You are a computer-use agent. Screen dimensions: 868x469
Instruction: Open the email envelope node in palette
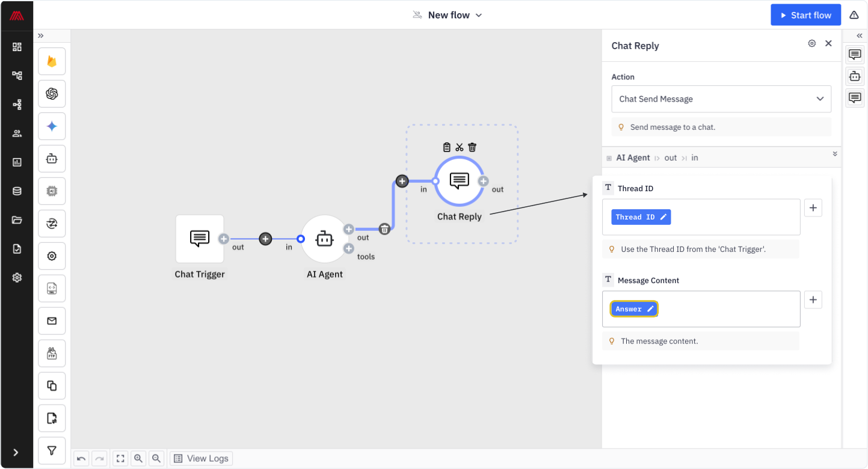[x=52, y=321]
